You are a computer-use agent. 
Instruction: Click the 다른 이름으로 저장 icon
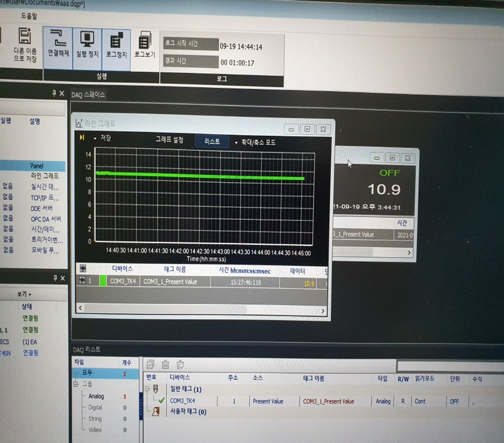coord(25,37)
